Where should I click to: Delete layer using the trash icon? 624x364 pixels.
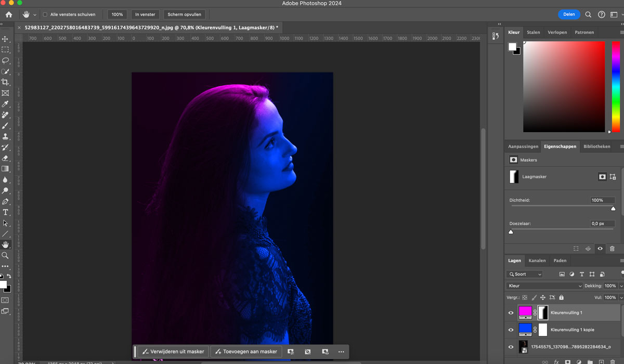[612, 362]
